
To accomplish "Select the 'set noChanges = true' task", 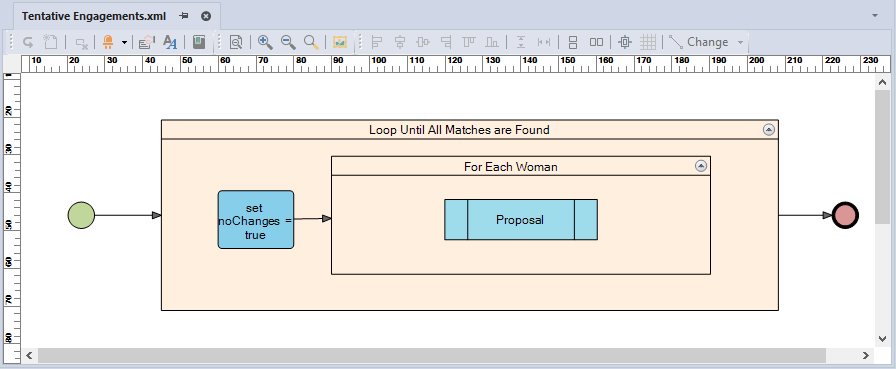I will click(x=256, y=219).
